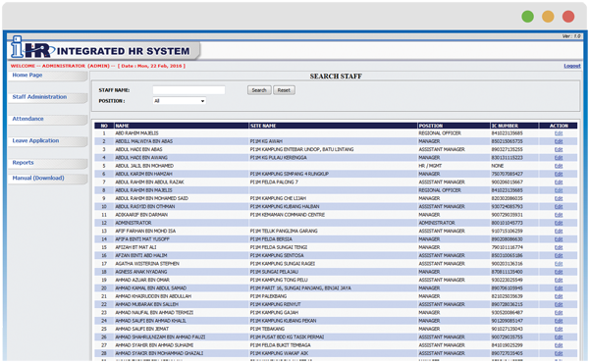The width and height of the screenshot is (589, 364).
Task: Select site PI1M FELDA PALONG 7
Action: tap(274, 182)
